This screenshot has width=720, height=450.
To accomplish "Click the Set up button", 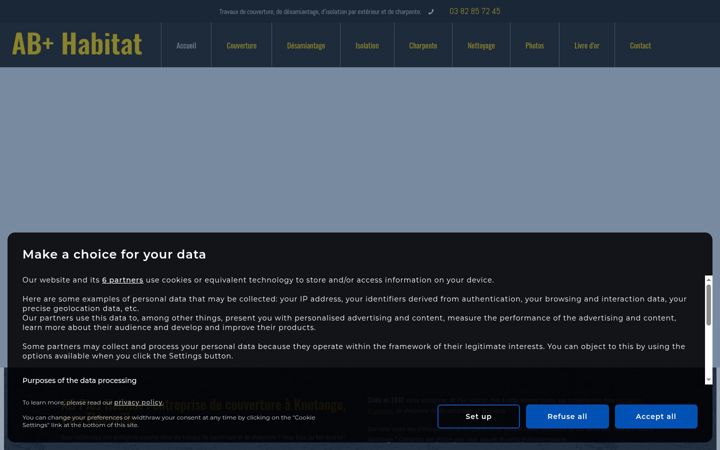I will pyautogui.click(x=478, y=416).
